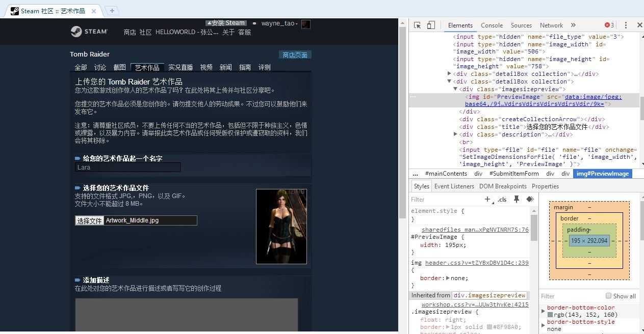Expand border-bottom-color computed property

(544, 311)
